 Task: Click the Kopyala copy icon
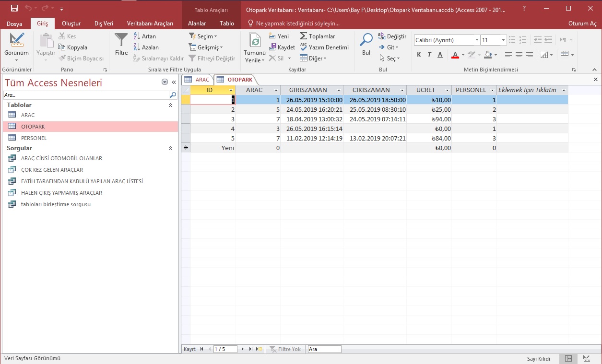tap(62, 47)
